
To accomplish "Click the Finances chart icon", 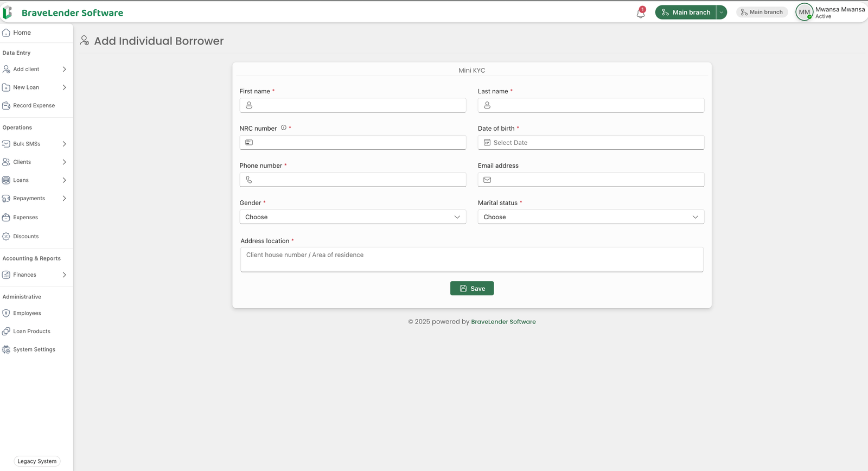I will (x=6, y=275).
